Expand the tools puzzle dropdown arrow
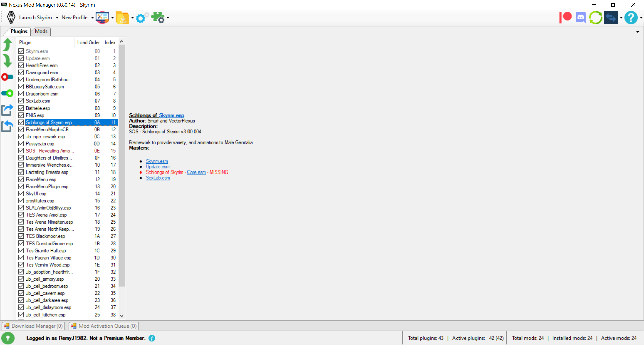 point(168,18)
